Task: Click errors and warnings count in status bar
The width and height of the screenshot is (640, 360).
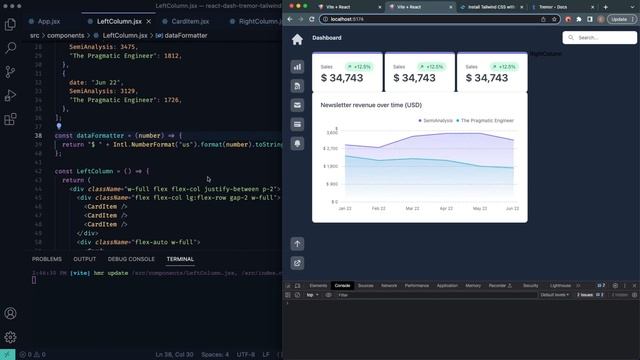Action: tap(33, 354)
